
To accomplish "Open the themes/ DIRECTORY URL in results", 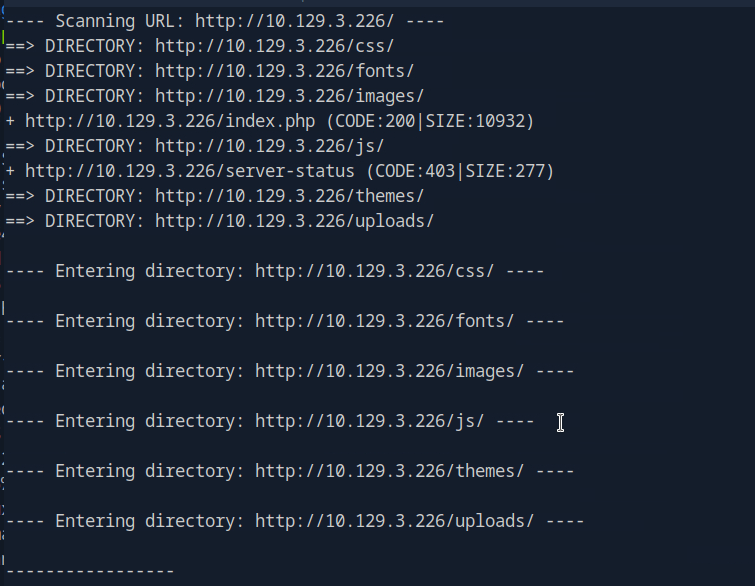I will click(289, 196).
